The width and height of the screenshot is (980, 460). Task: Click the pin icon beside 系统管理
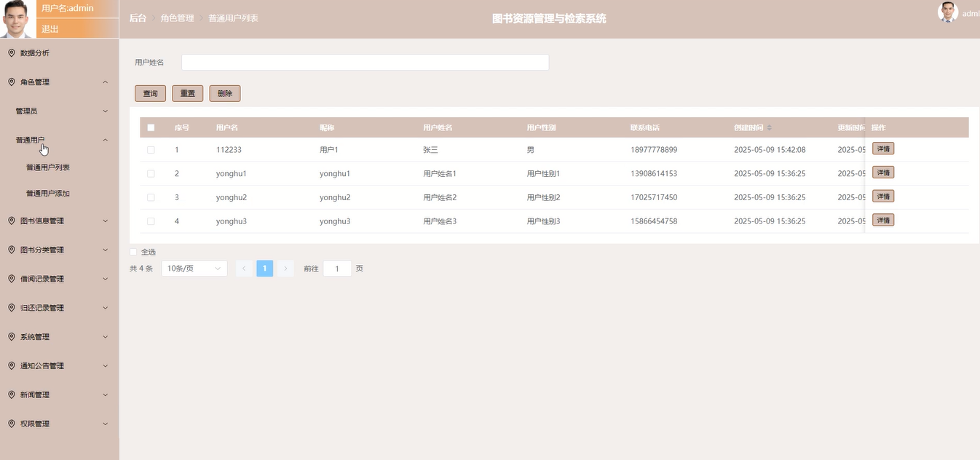click(x=12, y=337)
